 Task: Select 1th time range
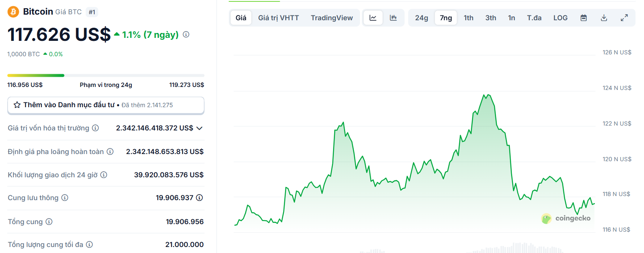(468, 18)
